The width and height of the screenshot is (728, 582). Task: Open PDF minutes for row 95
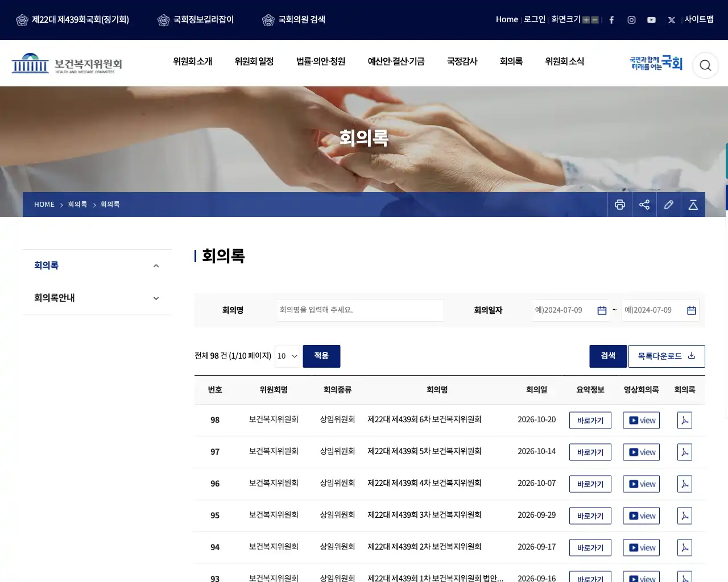(685, 516)
